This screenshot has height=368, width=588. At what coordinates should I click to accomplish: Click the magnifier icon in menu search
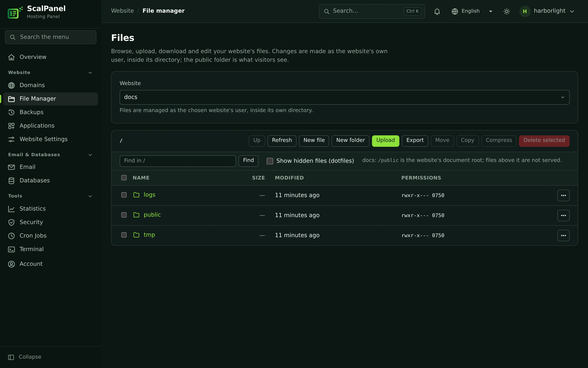[13, 37]
